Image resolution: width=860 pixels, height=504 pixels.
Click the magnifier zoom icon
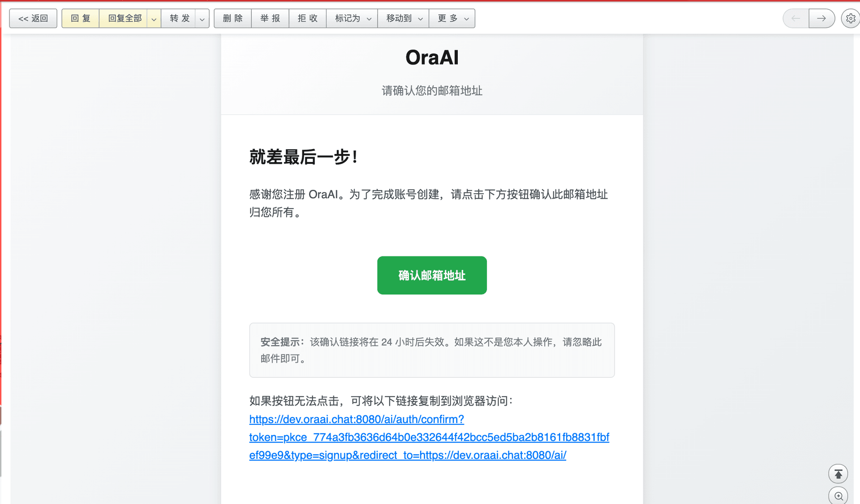coord(838,495)
